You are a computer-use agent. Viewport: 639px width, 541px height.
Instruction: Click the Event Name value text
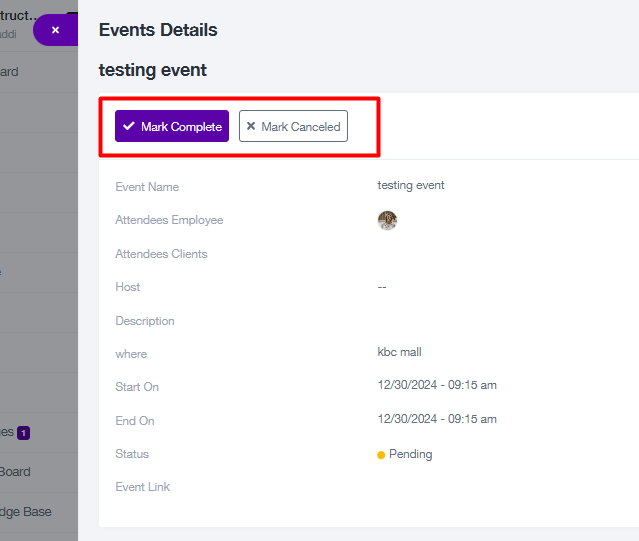(410, 185)
